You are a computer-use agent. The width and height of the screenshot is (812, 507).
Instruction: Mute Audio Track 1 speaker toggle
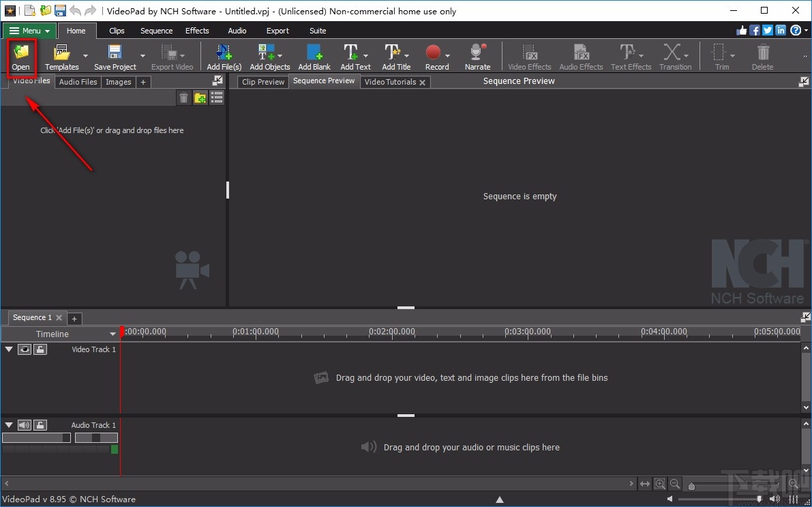pos(25,425)
